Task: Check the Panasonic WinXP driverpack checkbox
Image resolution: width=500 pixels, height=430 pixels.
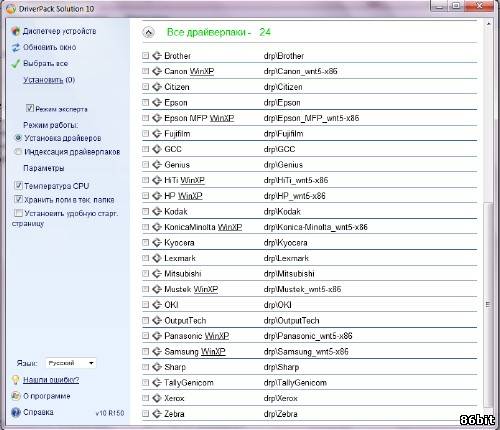Action: (x=145, y=336)
